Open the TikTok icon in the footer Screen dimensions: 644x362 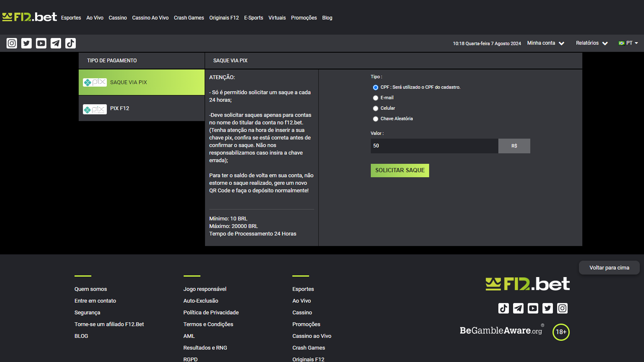[503, 308]
